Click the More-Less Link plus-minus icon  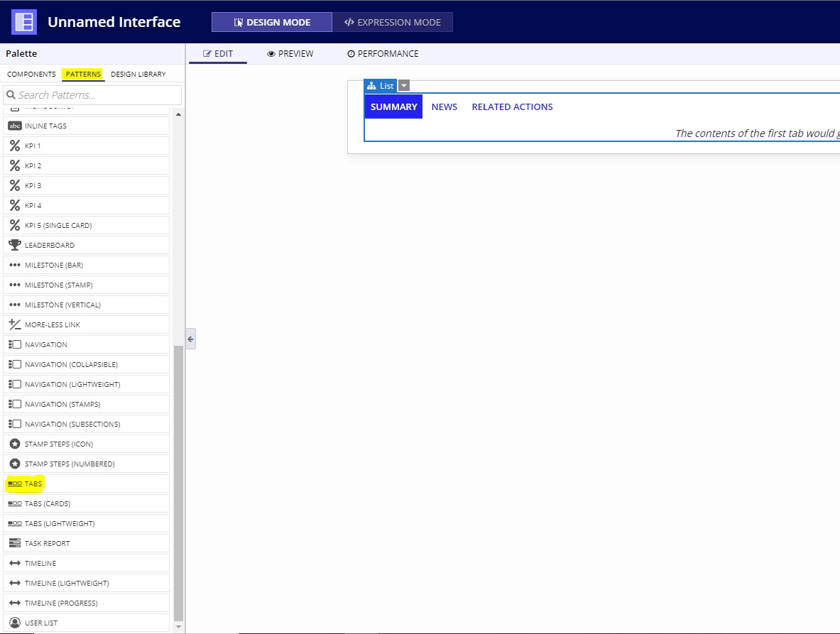tap(15, 324)
